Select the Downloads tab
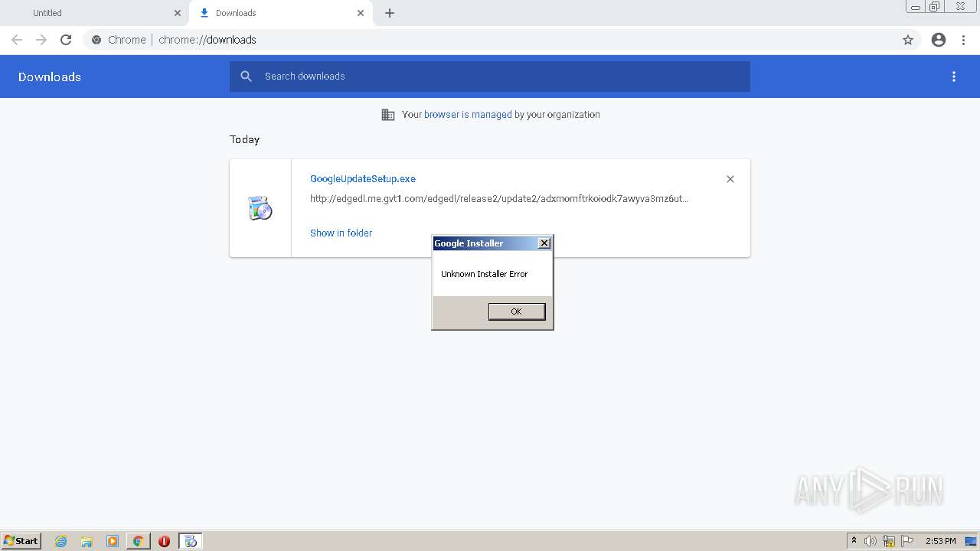The height and width of the screenshot is (551, 980). [x=281, y=13]
